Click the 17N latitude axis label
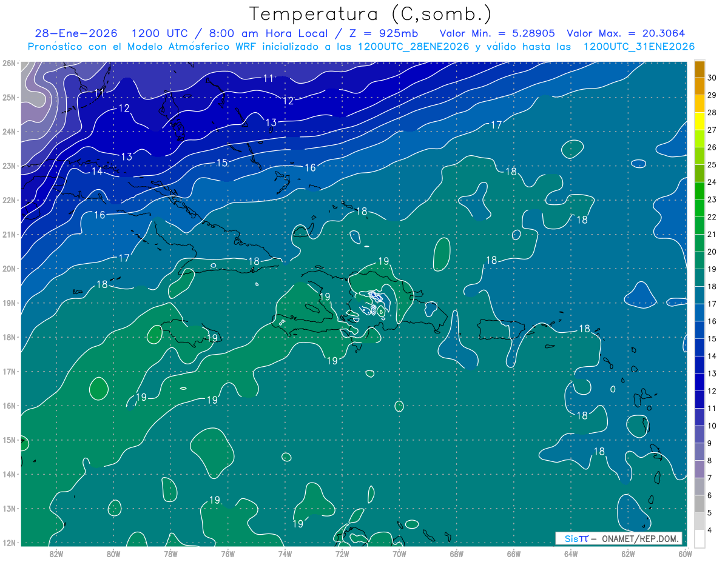 (8, 371)
